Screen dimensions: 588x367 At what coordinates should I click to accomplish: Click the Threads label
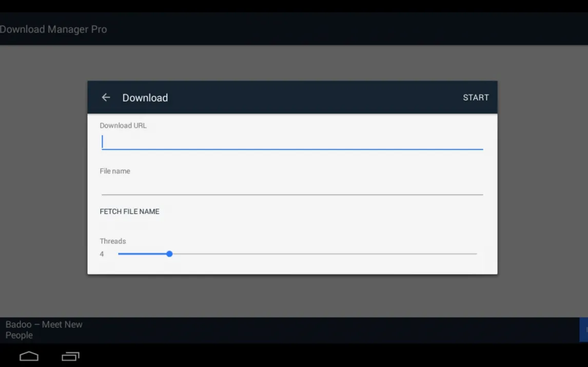tap(113, 241)
